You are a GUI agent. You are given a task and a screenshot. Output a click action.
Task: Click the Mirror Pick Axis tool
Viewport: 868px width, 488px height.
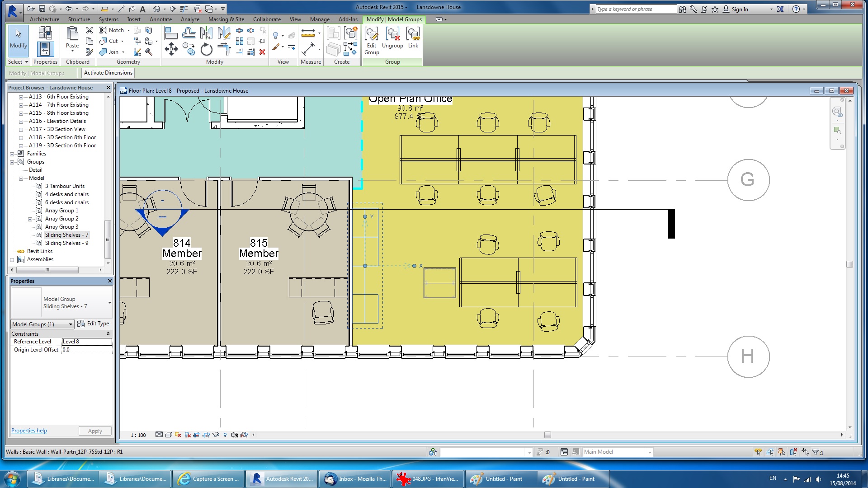(x=206, y=33)
